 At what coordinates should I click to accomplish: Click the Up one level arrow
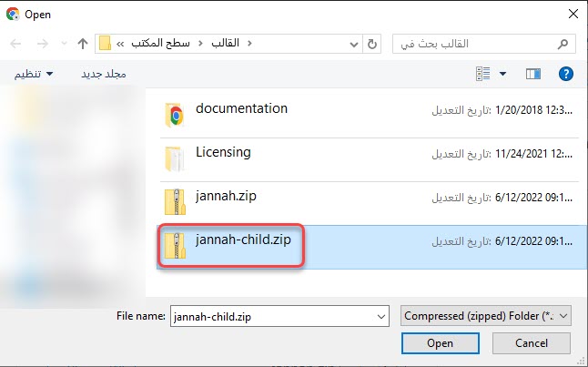click(x=84, y=43)
